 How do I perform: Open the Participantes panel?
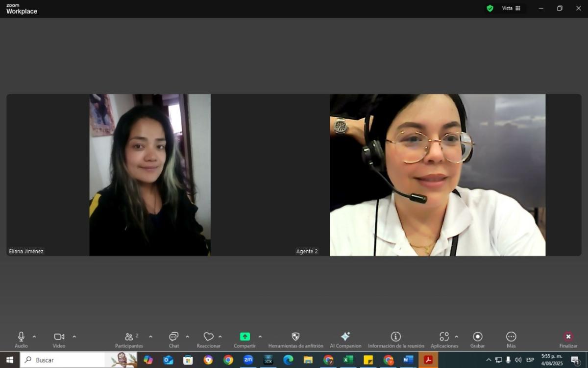click(129, 337)
